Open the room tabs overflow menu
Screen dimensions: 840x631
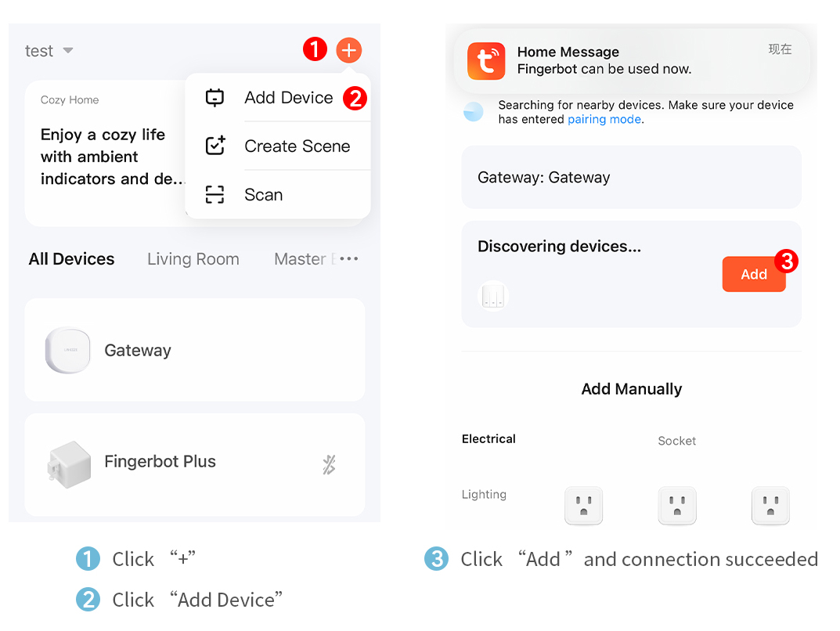pyautogui.click(x=349, y=259)
